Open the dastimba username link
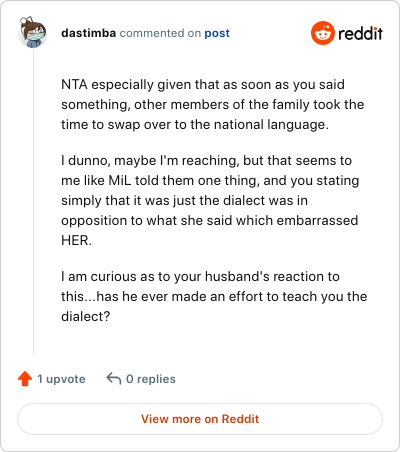 (x=89, y=33)
